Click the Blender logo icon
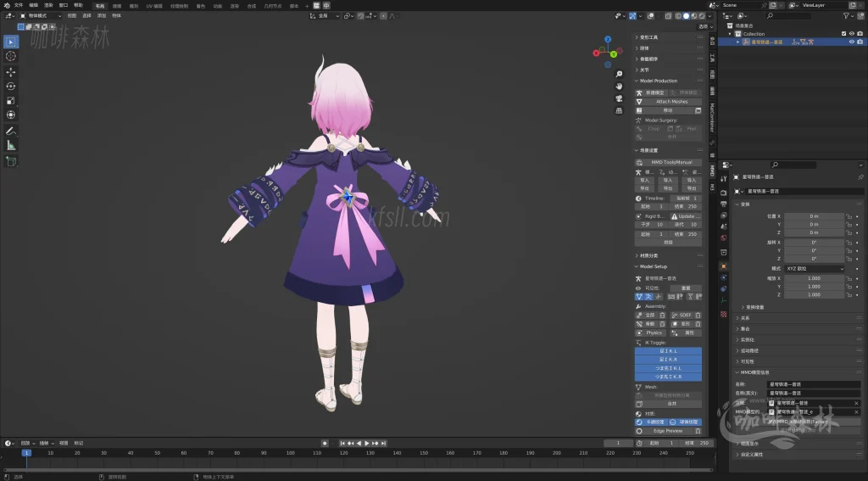Image resolution: width=868 pixels, height=481 pixels. click(7, 6)
